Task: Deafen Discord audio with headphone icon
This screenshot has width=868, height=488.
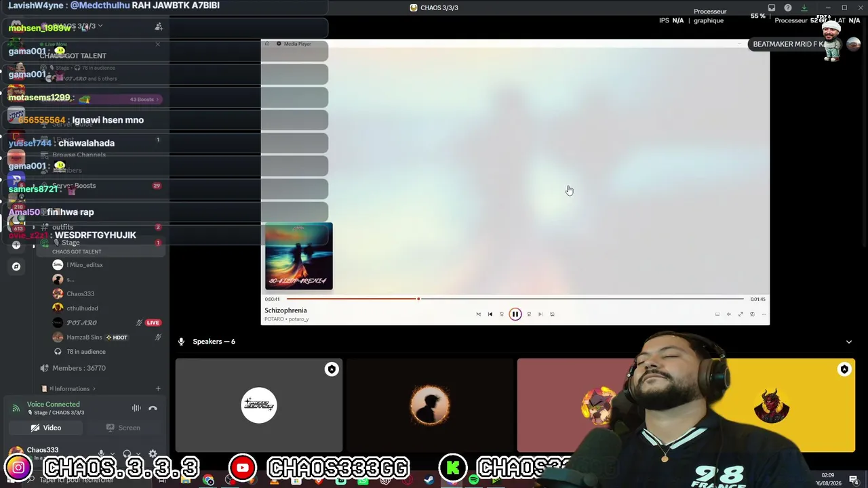Action: pyautogui.click(x=127, y=454)
